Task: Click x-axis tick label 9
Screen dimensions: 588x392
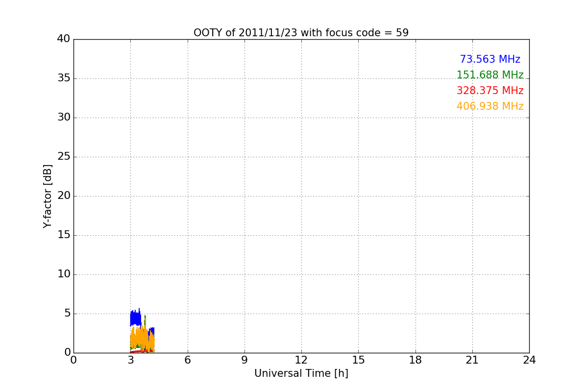Action: point(245,360)
